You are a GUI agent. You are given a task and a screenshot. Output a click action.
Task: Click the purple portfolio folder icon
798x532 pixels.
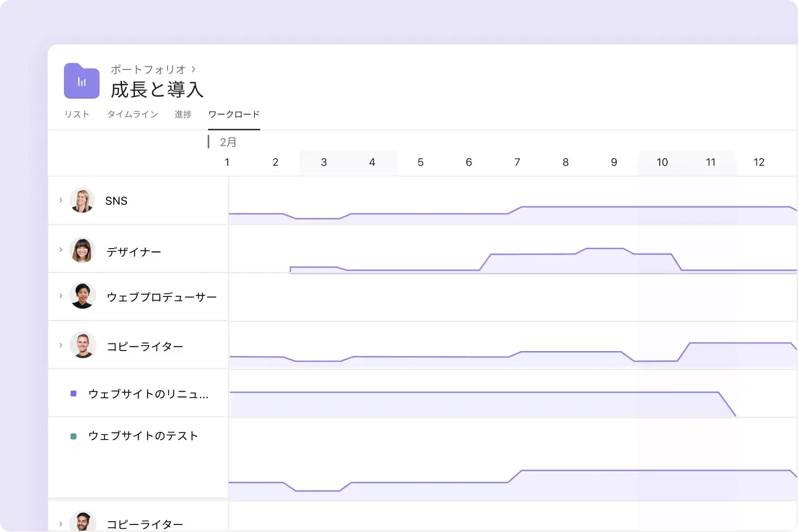tap(81, 81)
